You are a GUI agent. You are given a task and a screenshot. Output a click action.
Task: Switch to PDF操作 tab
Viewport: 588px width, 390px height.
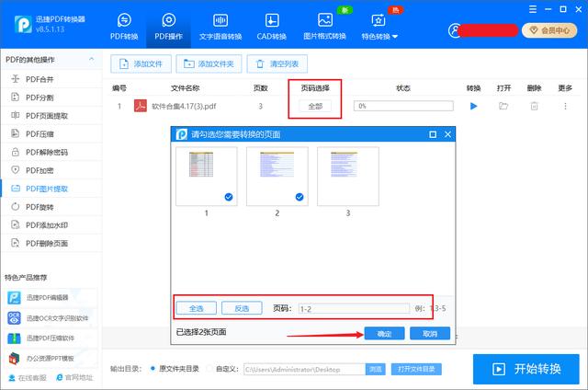pos(168,27)
